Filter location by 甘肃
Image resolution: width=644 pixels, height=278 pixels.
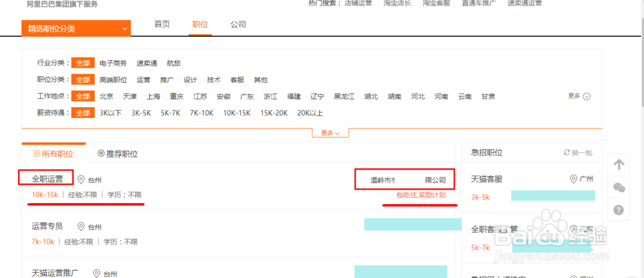click(x=488, y=96)
